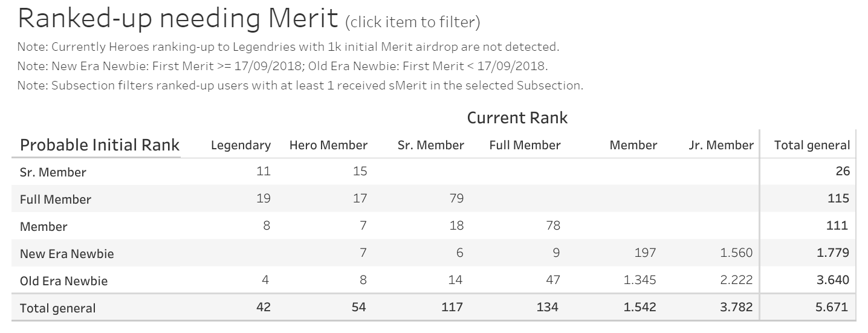
Task: Click the Total general column header
Action: (x=812, y=145)
